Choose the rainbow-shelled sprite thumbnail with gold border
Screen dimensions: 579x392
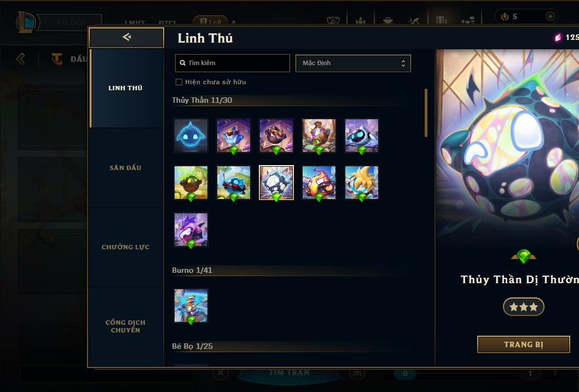[x=276, y=183]
